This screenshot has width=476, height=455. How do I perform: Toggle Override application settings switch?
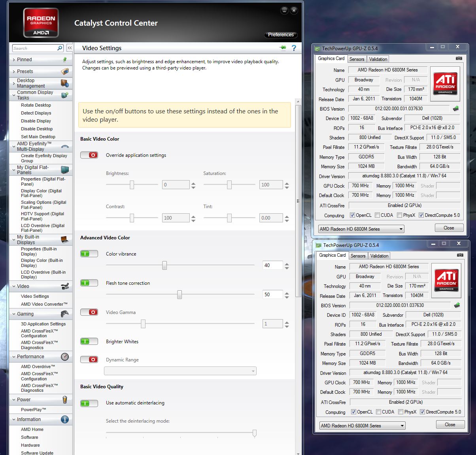(x=89, y=155)
